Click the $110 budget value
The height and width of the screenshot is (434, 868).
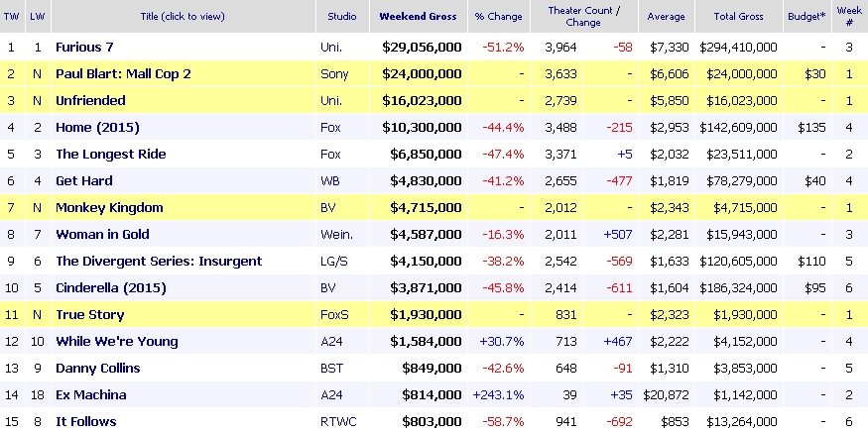click(812, 261)
